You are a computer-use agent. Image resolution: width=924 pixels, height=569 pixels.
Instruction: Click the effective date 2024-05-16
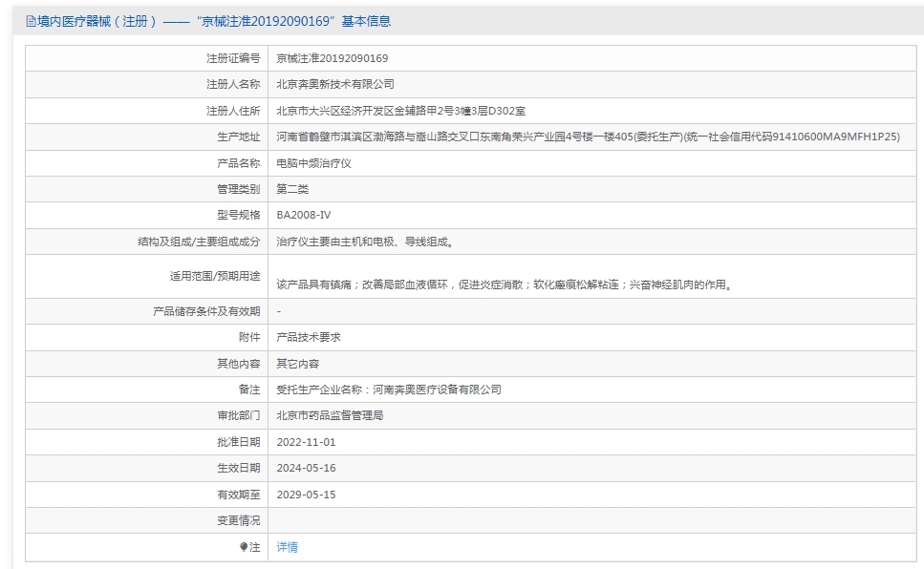(306, 468)
